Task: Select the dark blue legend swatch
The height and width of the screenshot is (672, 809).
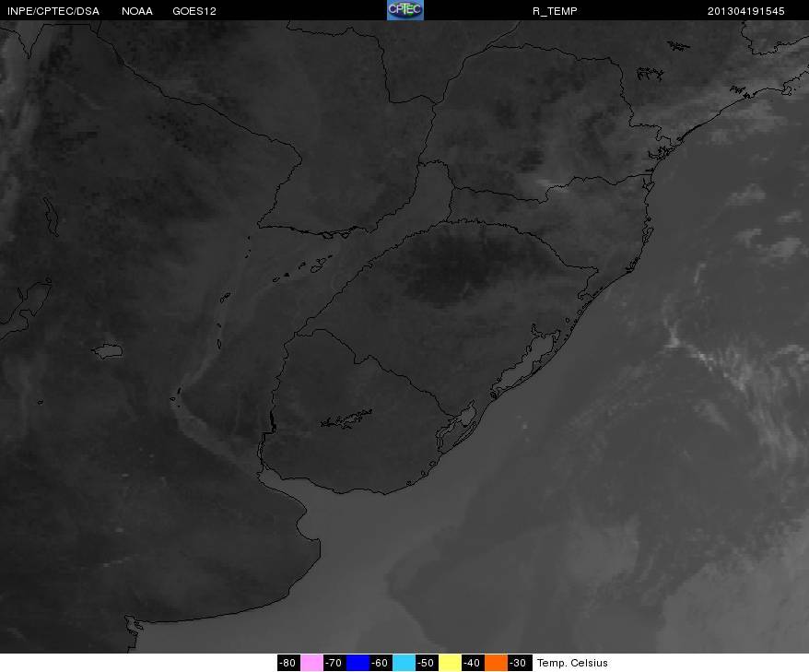Action: pyautogui.click(x=358, y=663)
